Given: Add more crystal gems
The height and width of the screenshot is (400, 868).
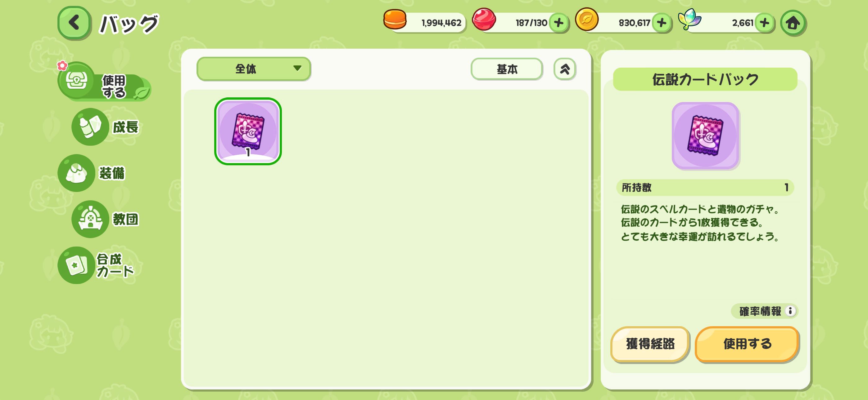Looking at the screenshot, I should [x=765, y=23].
